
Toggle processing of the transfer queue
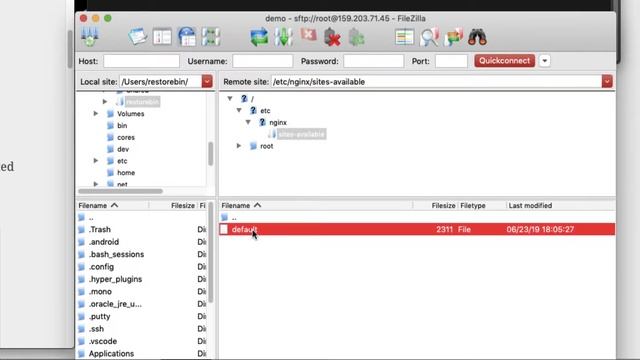283,37
